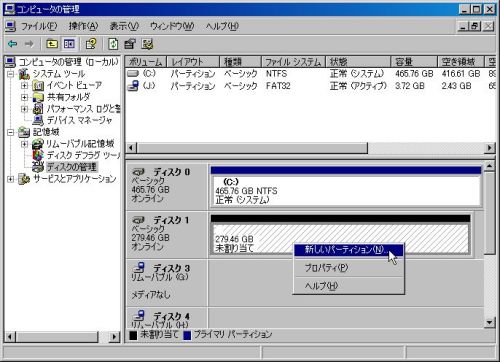Click the Forward arrow toolbar icon
This screenshot has height=362, width=500.
(29, 44)
